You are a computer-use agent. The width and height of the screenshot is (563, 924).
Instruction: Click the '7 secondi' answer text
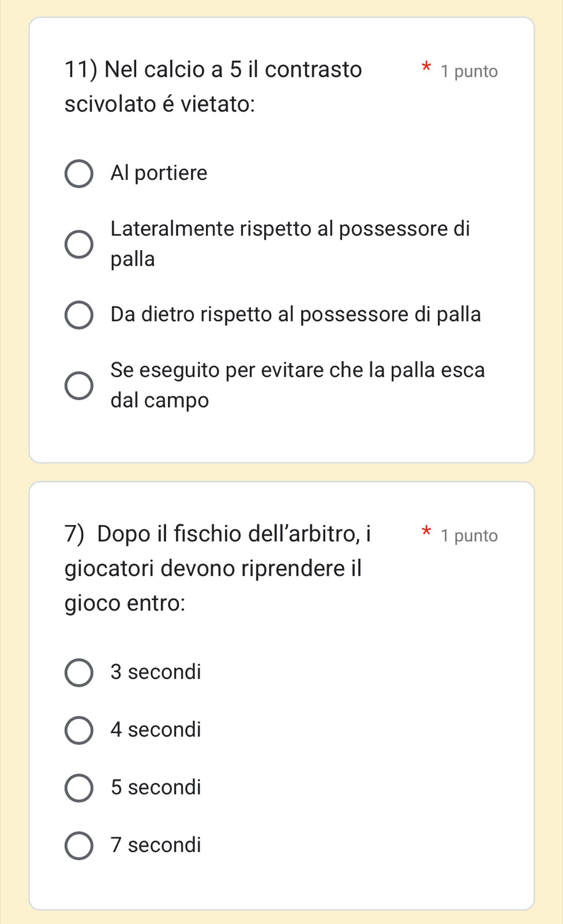(156, 845)
